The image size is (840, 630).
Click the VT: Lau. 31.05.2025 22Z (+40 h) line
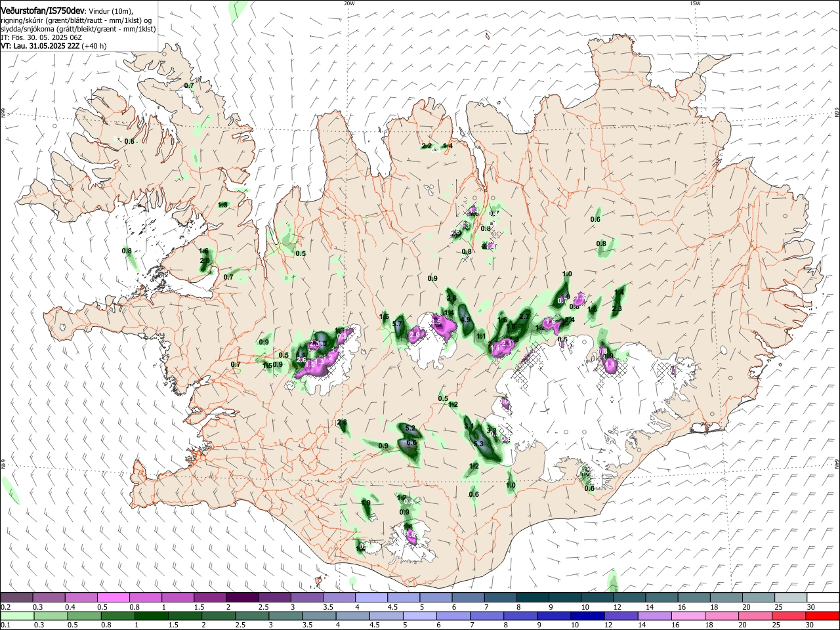54,46
